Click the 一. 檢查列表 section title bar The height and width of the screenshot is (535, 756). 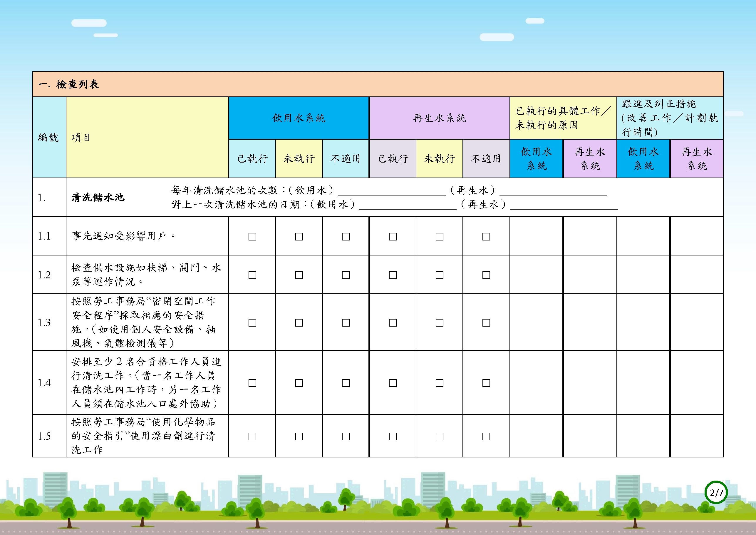[x=378, y=84]
